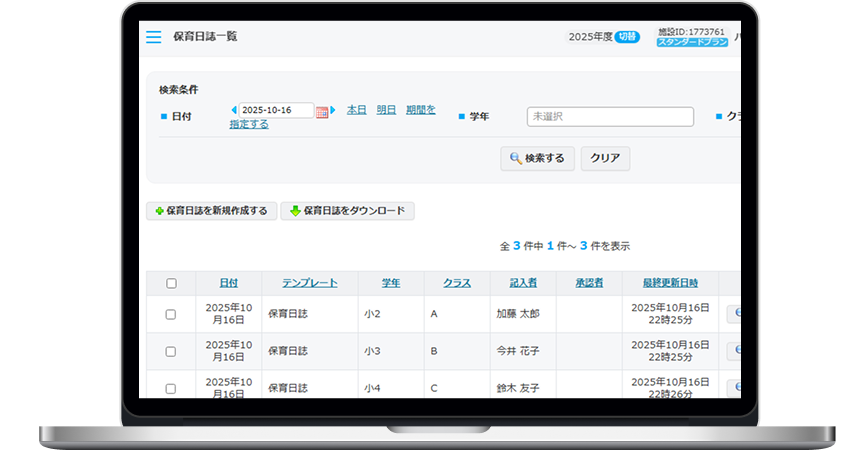
Task: Open the calendar date picker icon
Action: pos(322,111)
